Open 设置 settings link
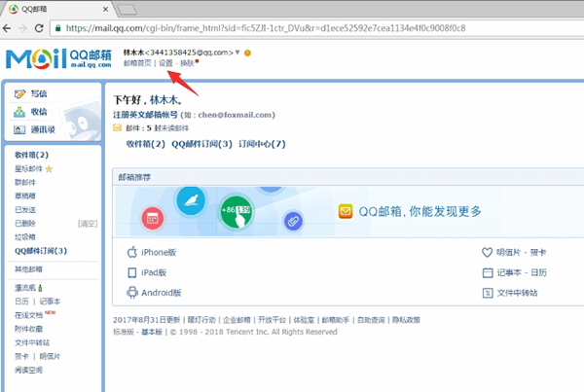The width and height of the screenshot is (584, 392). (165, 63)
